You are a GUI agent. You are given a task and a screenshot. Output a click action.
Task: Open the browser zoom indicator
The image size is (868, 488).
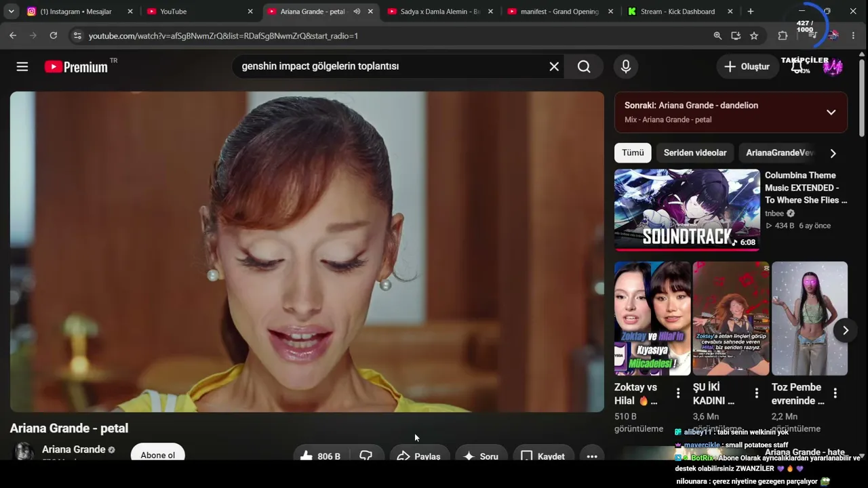point(717,35)
